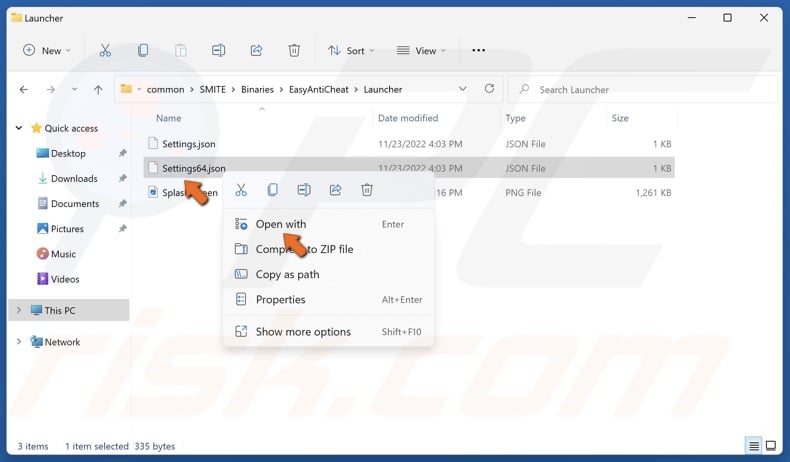
Task: Collapse the Quick access tree
Action: (x=19, y=128)
